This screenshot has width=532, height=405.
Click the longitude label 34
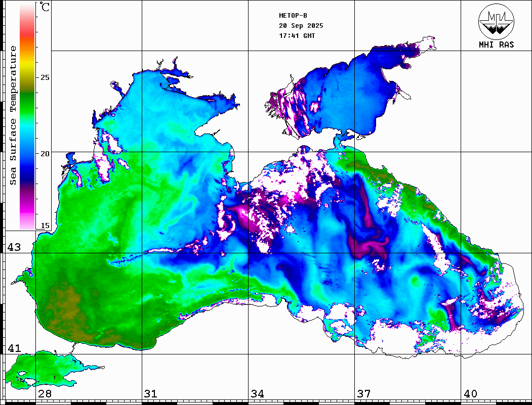257,394
